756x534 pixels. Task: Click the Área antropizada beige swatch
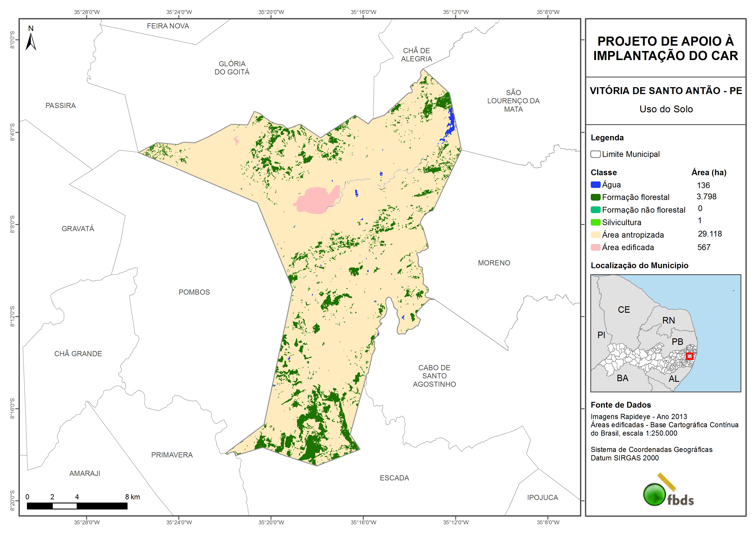click(595, 235)
